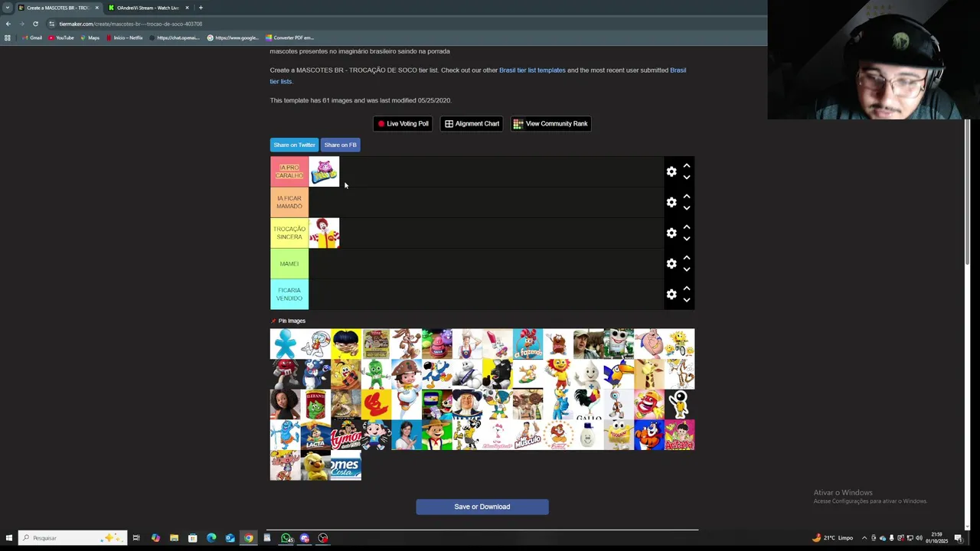Image resolution: width=980 pixels, height=551 pixels.
Task: Pick Tony the Tiger mascot
Action: (x=648, y=435)
